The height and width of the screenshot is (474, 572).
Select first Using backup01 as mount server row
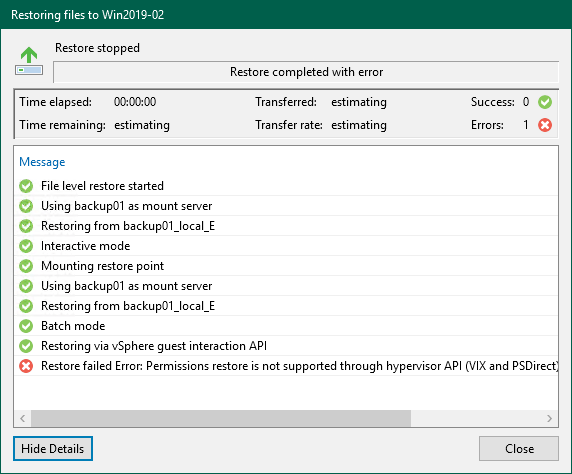286,206
